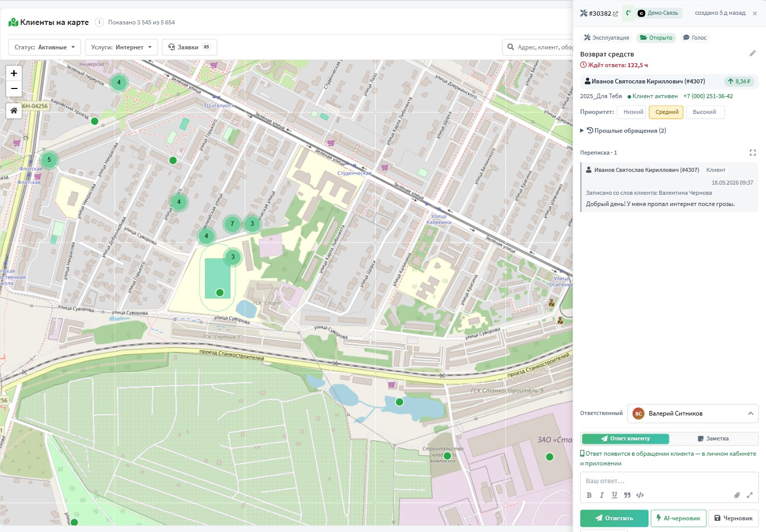Insert a quote block in reply

pyautogui.click(x=627, y=495)
